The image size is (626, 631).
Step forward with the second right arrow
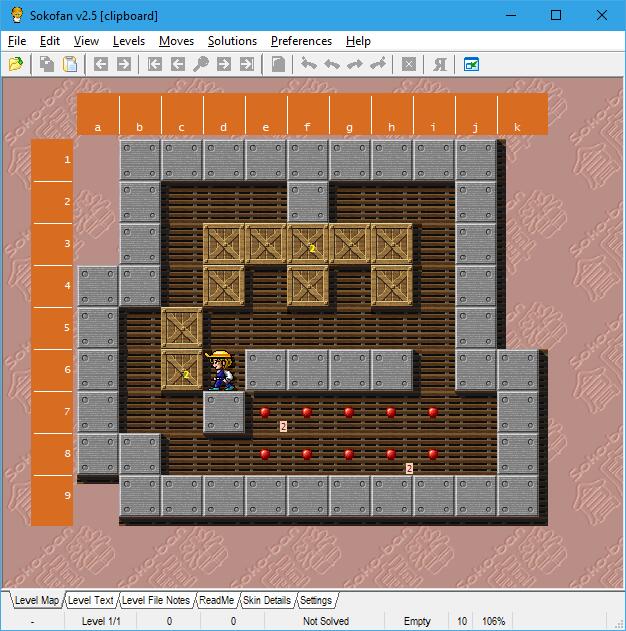coord(224,64)
